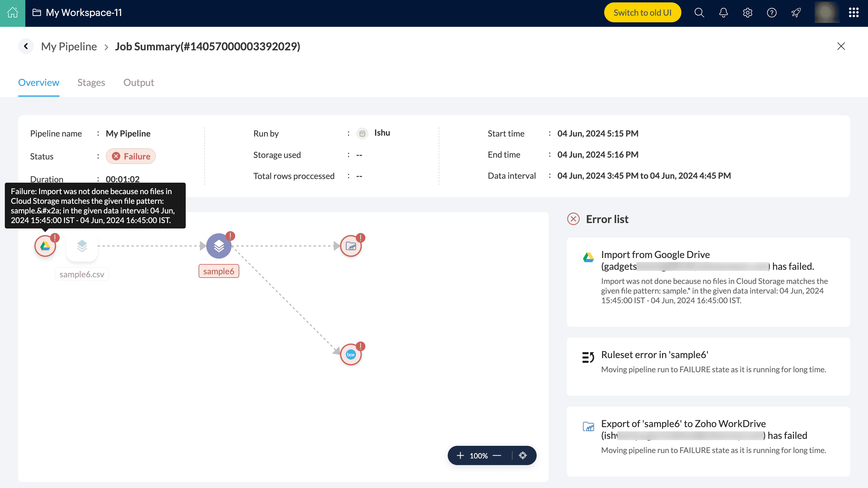Screen dimensions: 868x488
Task: Go back using the chevron button
Action: pos(26,46)
